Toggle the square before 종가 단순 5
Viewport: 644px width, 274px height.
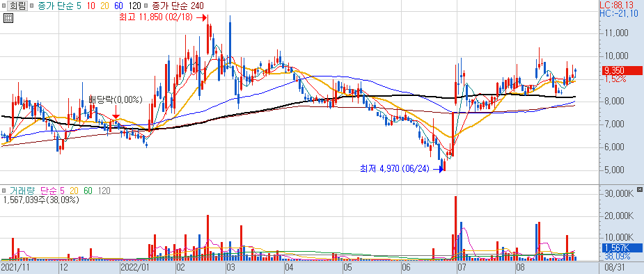(32, 6)
